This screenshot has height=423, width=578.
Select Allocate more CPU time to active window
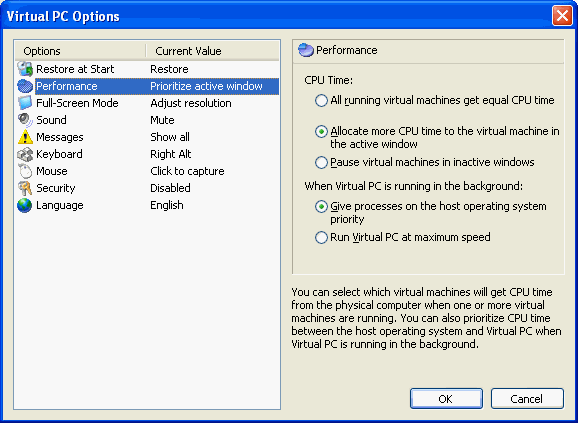tap(321, 131)
